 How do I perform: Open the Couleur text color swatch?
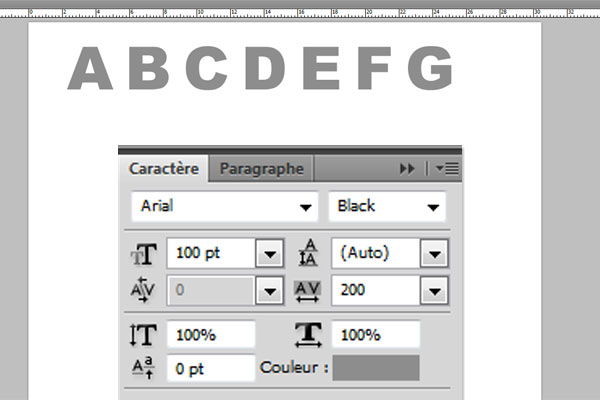[x=376, y=368]
